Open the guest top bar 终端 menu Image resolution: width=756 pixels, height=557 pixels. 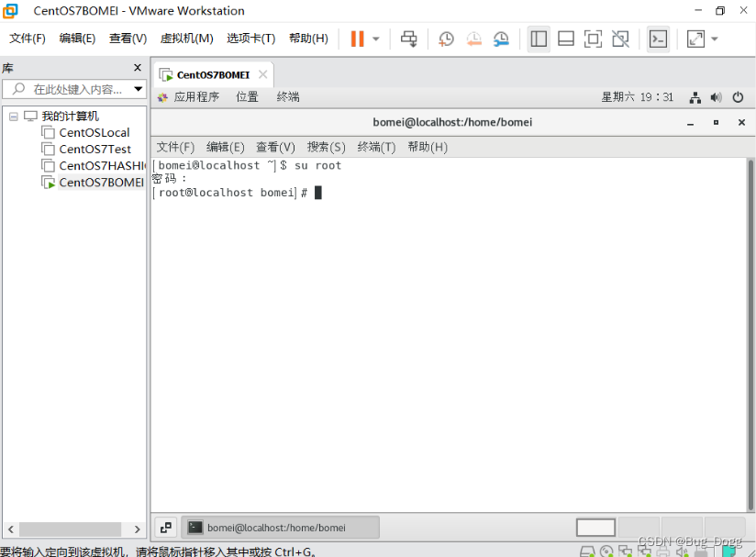click(x=288, y=97)
